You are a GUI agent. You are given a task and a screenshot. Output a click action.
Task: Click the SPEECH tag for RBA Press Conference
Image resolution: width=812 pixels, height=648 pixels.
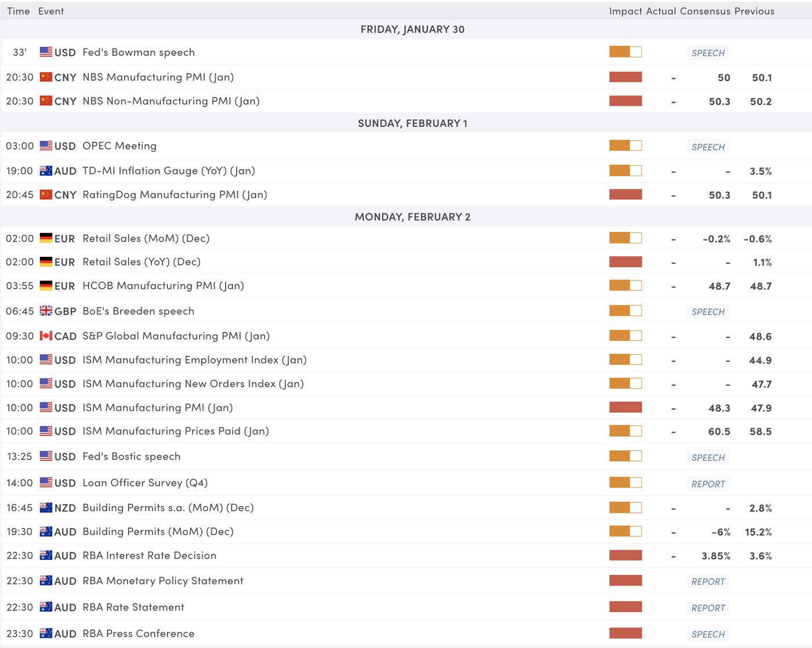coord(708,634)
